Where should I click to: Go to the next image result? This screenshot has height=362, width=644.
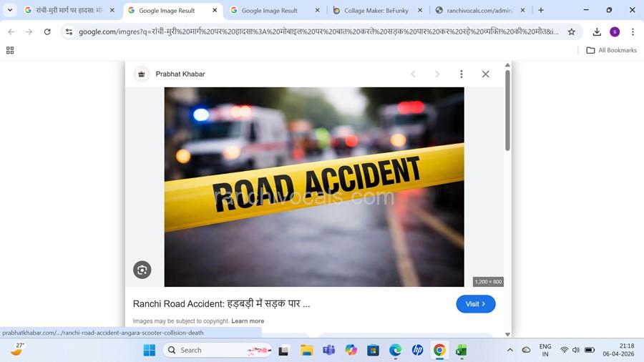coord(437,74)
